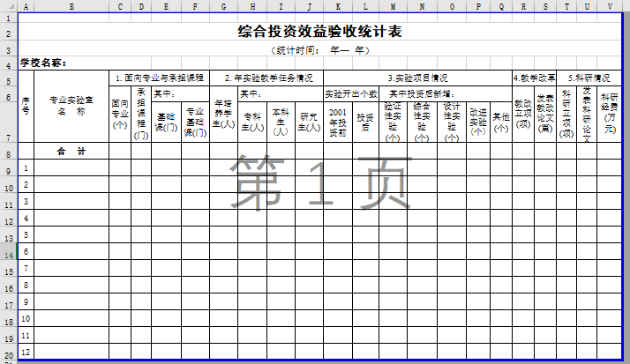Click the 实验项目情况 section header

[417, 78]
